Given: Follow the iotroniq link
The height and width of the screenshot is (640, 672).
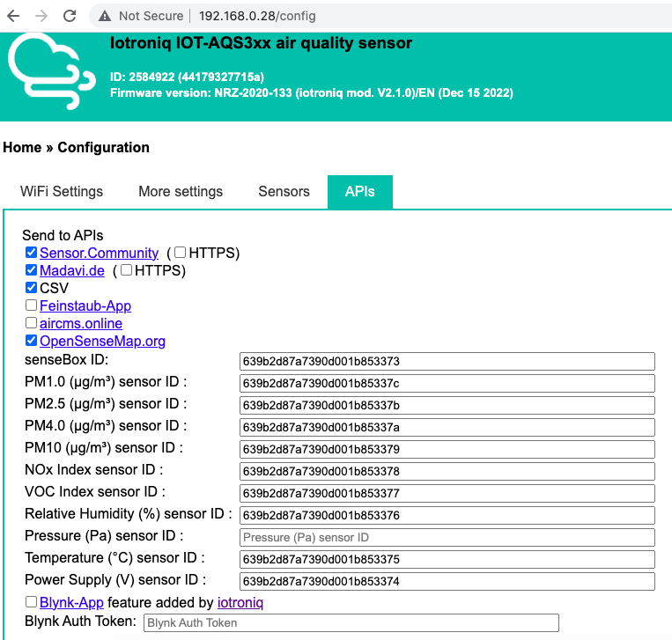Looking at the screenshot, I should coord(240,603).
